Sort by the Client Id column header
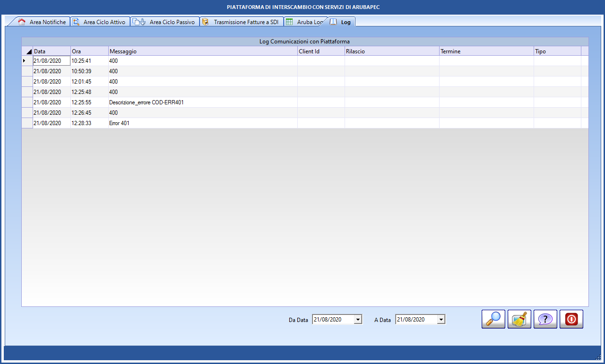Image resolution: width=605 pixels, height=364 pixels. pos(321,51)
